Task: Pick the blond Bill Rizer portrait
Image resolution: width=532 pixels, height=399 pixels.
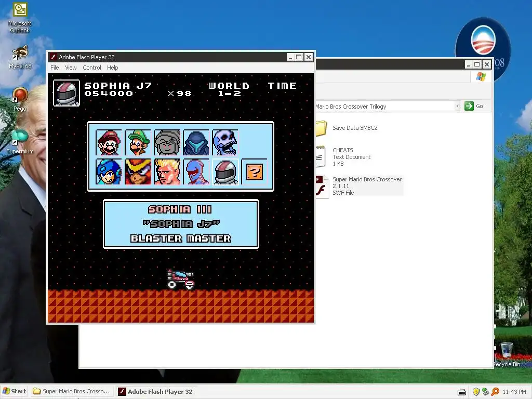Action: tap(167, 171)
